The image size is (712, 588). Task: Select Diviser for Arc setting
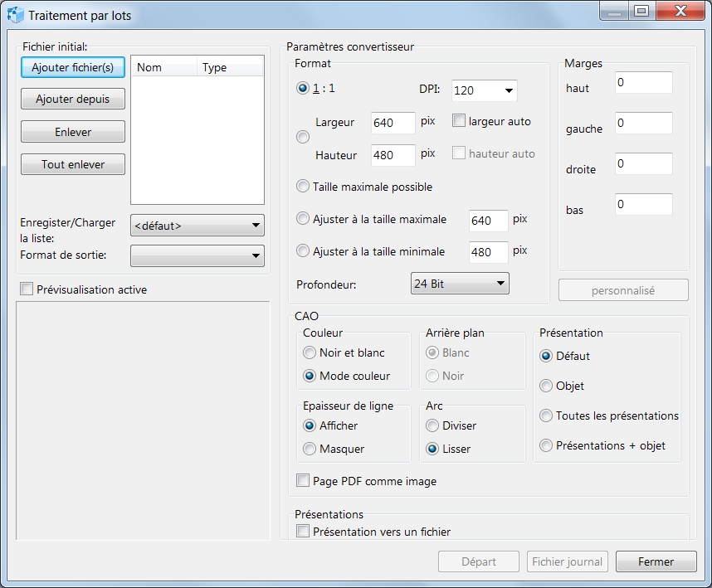coord(432,425)
